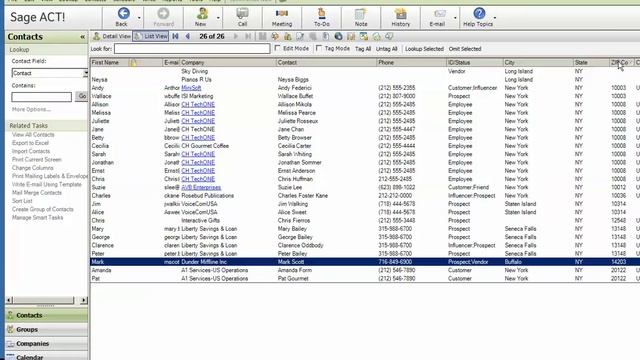The image size is (640, 360).
Task: Click the Untag All button
Action: point(386,49)
